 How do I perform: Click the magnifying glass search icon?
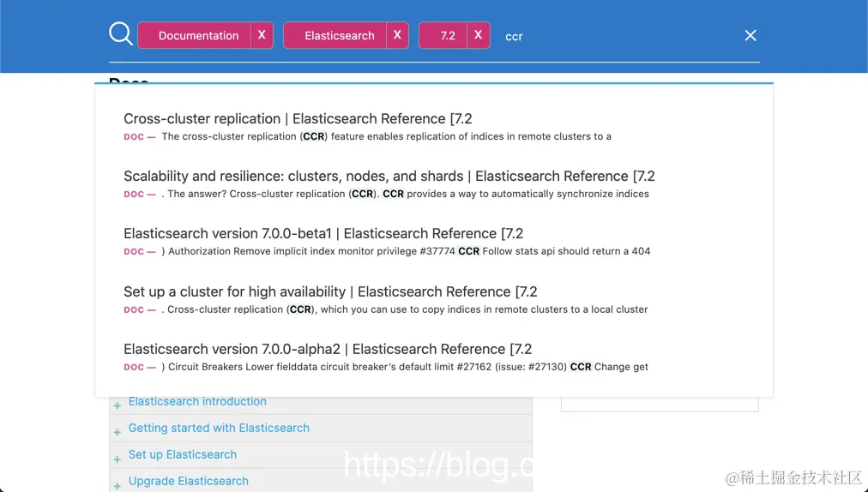121,33
